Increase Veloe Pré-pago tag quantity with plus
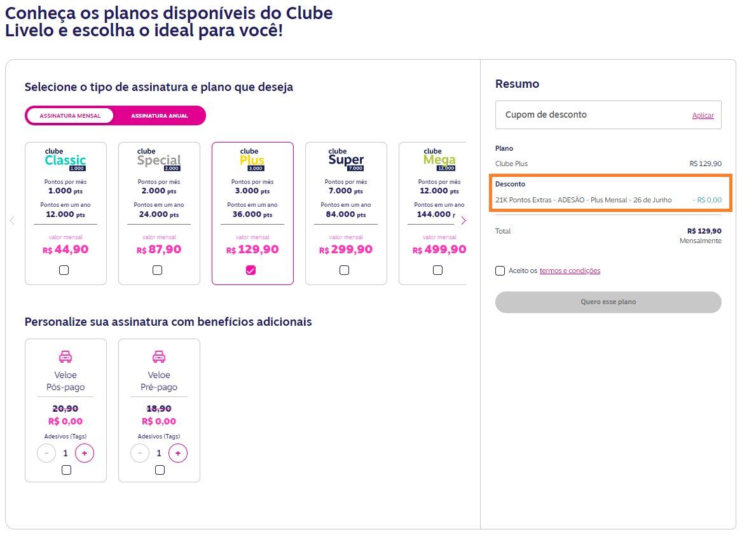The height and width of the screenshot is (539, 756). pyautogui.click(x=178, y=453)
